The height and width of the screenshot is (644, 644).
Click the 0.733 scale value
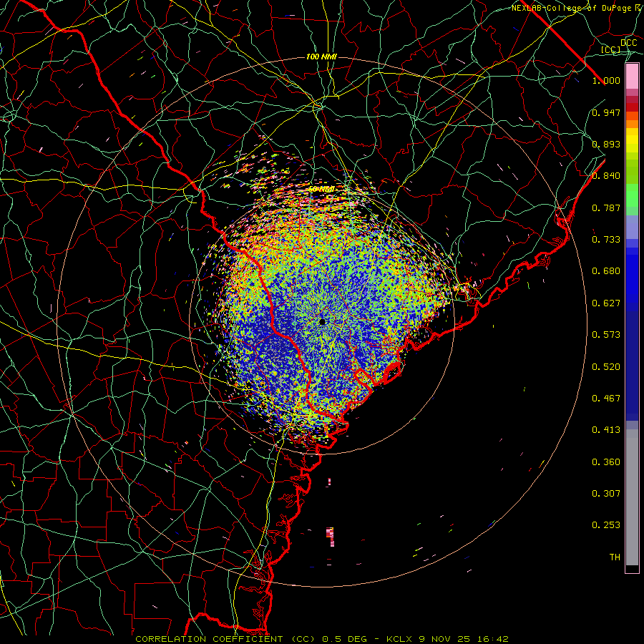[x=606, y=240]
